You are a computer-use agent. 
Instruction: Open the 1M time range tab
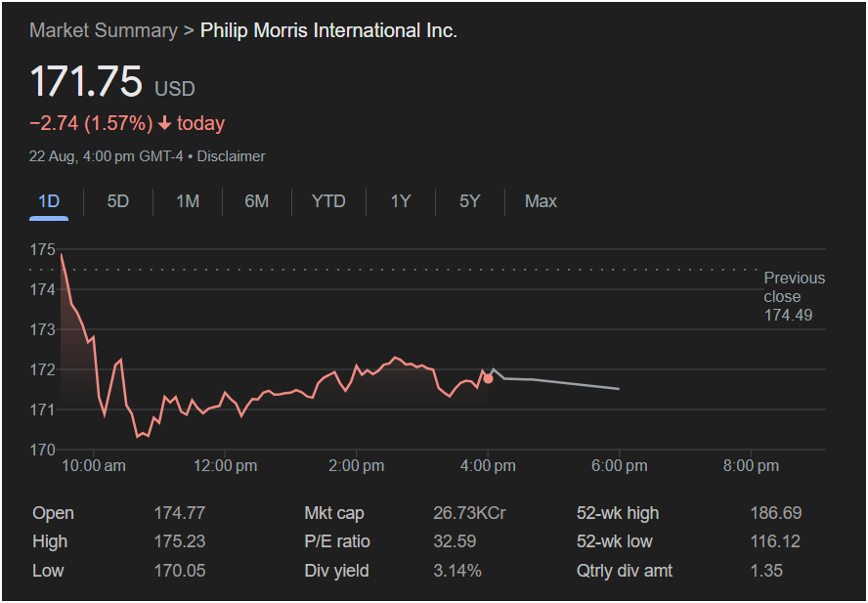pyautogui.click(x=188, y=201)
